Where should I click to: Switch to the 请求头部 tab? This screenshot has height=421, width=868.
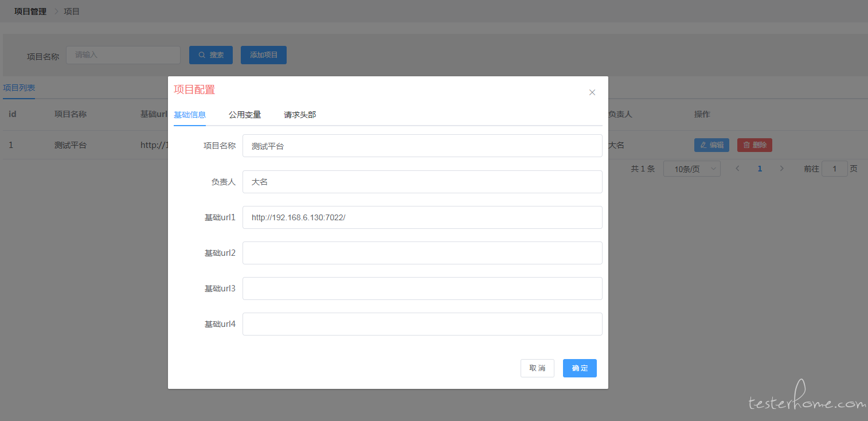(x=300, y=115)
